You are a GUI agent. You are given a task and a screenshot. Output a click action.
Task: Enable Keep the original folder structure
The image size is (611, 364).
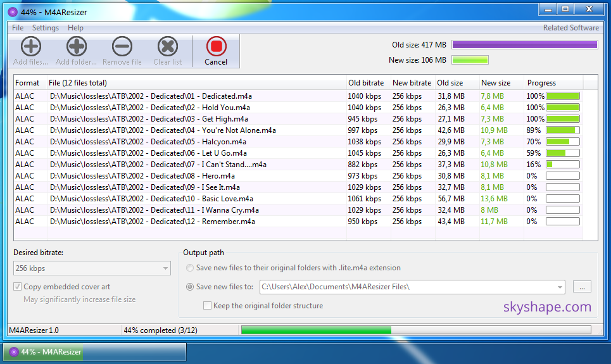coord(207,306)
